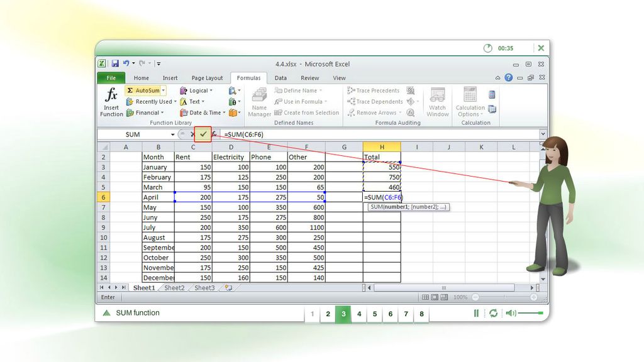Image resolution: width=644 pixels, height=362 pixels.
Task: Click the fx icon in formula bar
Action: (214, 134)
